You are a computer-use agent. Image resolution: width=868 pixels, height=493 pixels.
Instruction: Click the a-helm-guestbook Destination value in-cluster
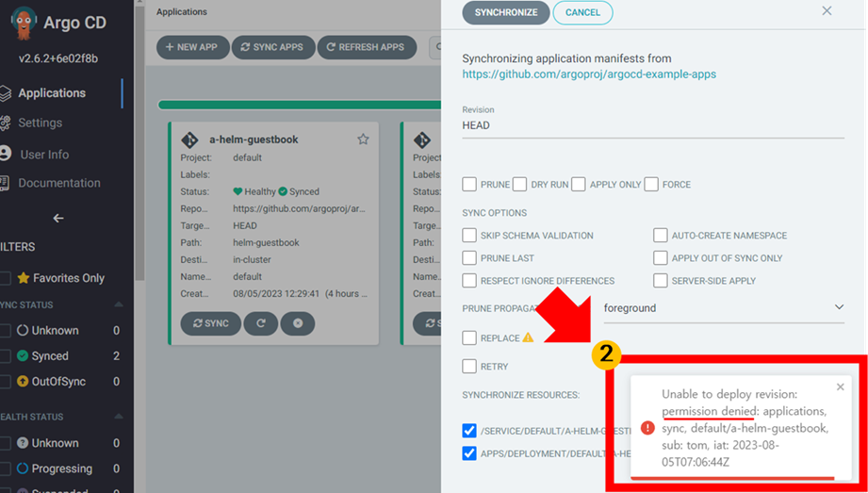[252, 260]
